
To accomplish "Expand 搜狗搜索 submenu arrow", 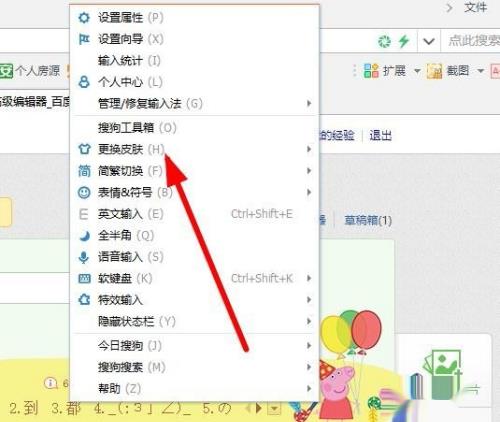I will (x=309, y=367).
